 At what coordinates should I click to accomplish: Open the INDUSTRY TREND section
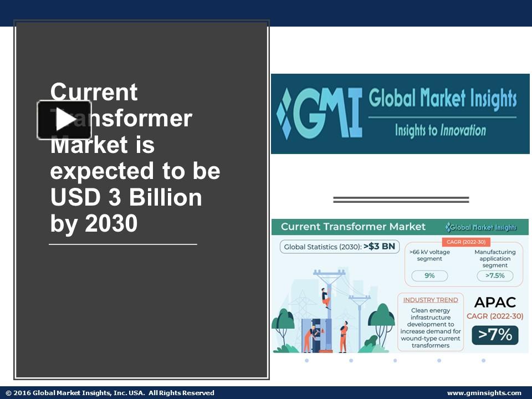432,299
